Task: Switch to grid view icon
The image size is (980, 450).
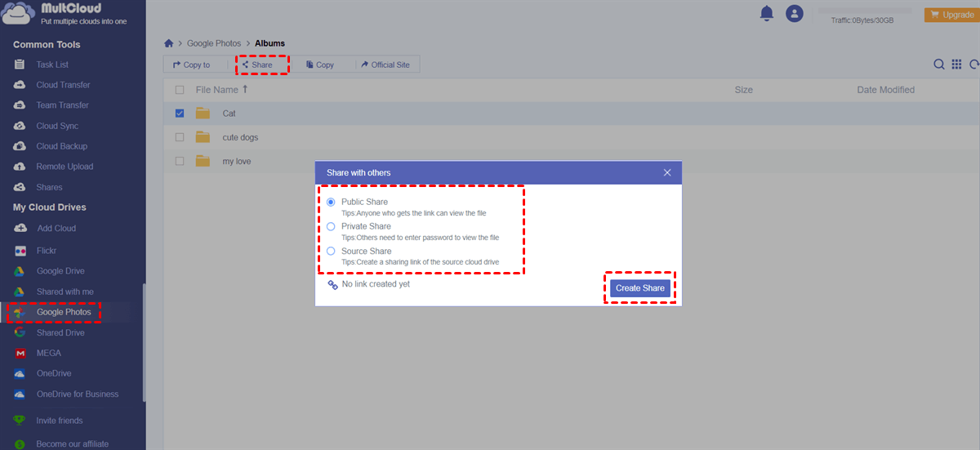Action: pyautogui.click(x=956, y=65)
